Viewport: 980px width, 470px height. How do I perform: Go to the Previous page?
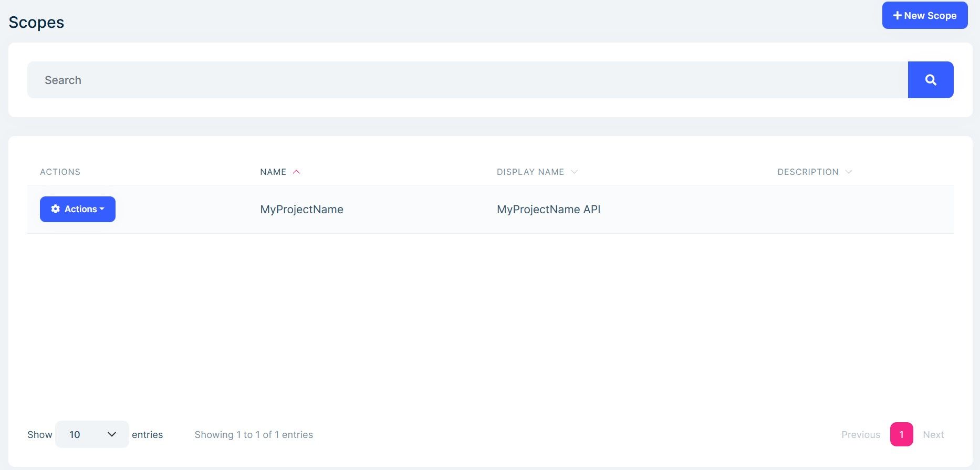[x=860, y=435]
